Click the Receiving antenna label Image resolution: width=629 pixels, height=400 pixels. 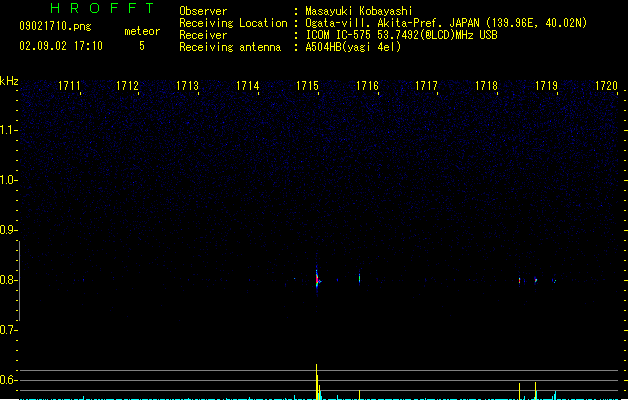tap(230, 47)
